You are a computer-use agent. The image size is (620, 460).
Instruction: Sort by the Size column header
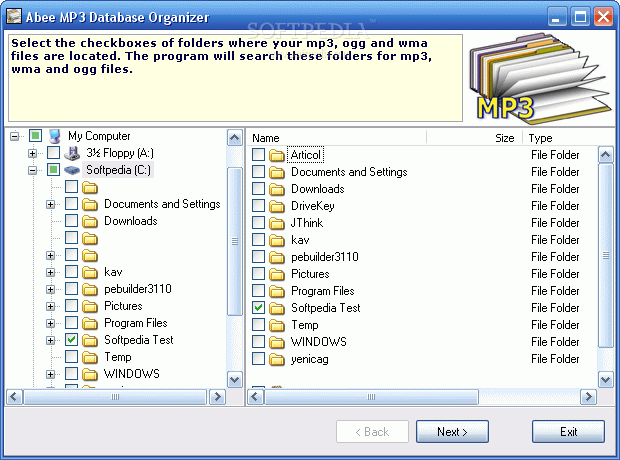[474, 138]
